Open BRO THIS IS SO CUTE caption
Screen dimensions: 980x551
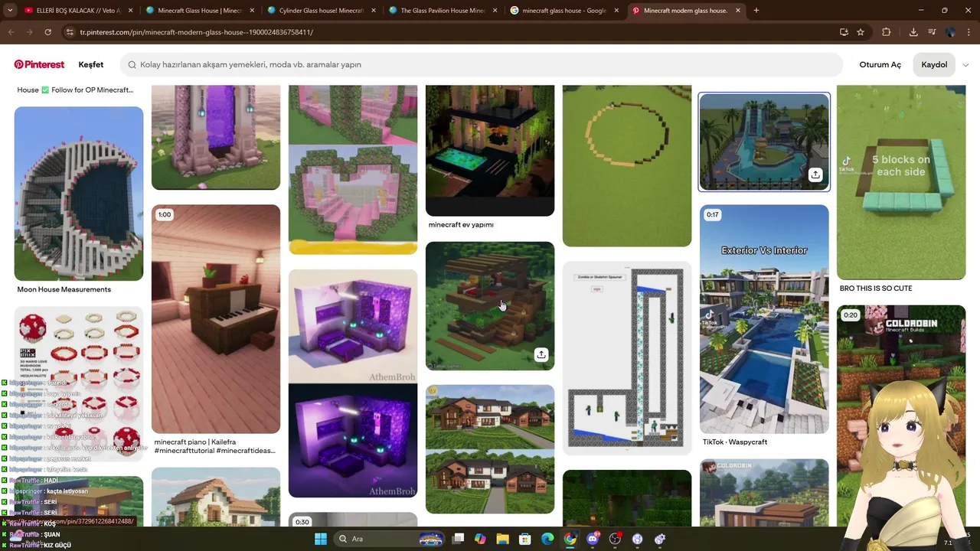876,289
